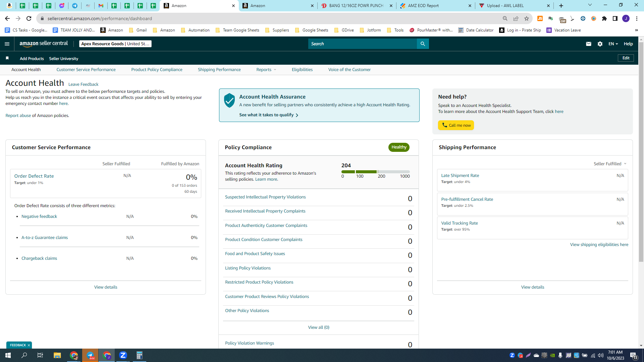Open the messages envelope icon
This screenshot has width=644, height=362.
588,44
